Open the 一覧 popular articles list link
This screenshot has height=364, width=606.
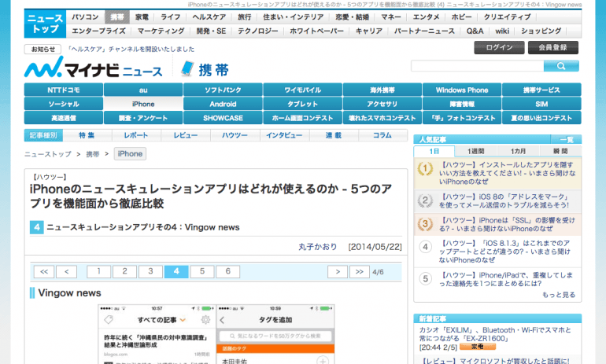point(567,139)
